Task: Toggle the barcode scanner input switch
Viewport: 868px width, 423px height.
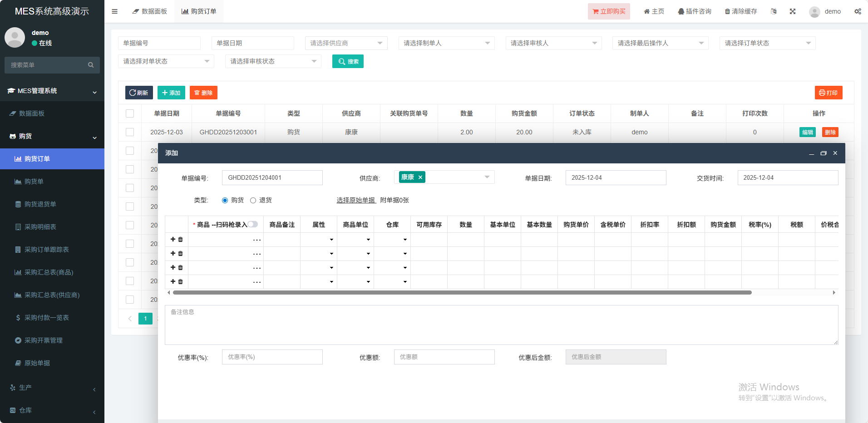Action: pos(253,224)
